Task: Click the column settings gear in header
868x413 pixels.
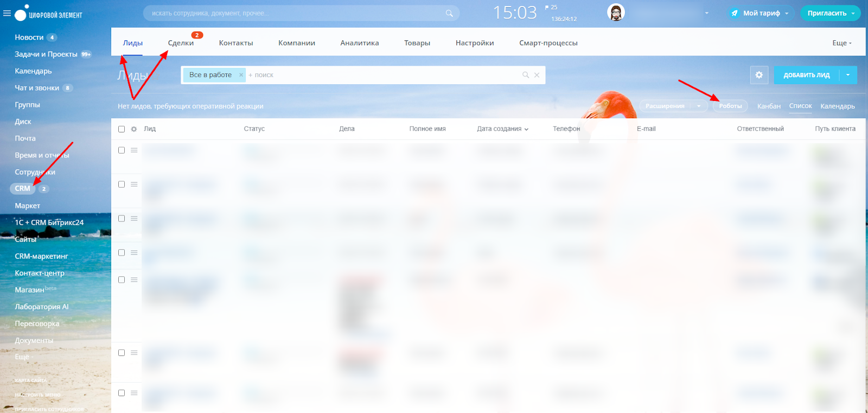Action: point(134,129)
